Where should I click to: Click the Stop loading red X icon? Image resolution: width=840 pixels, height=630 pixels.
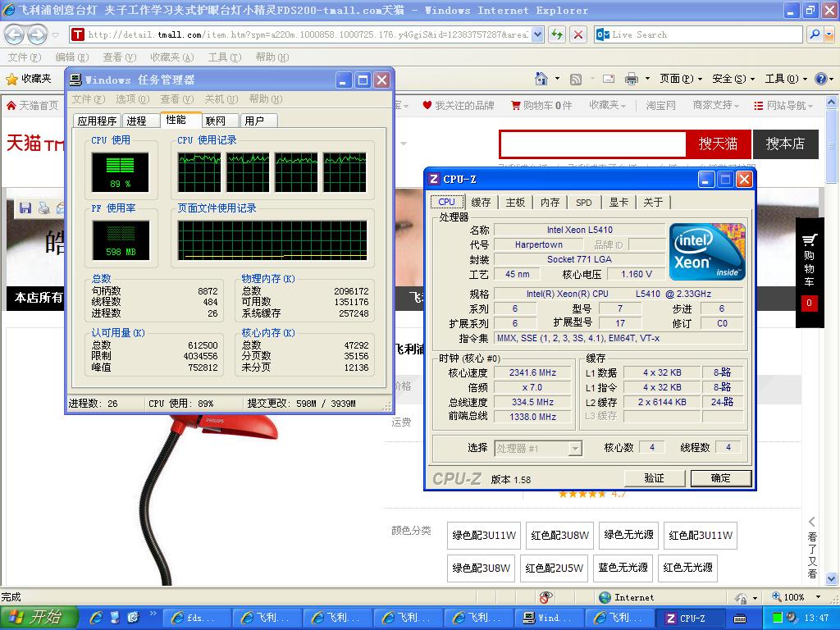[578, 34]
